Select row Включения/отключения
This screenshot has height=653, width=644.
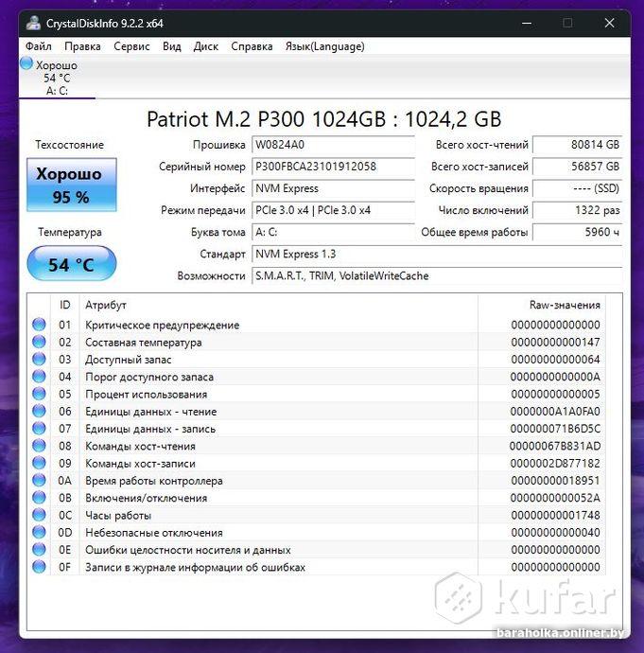pos(317,498)
